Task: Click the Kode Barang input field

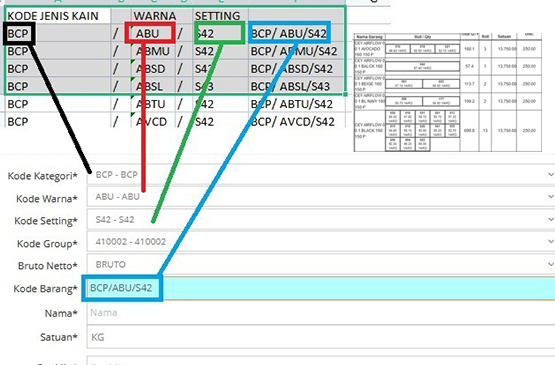Action: point(321,288)
